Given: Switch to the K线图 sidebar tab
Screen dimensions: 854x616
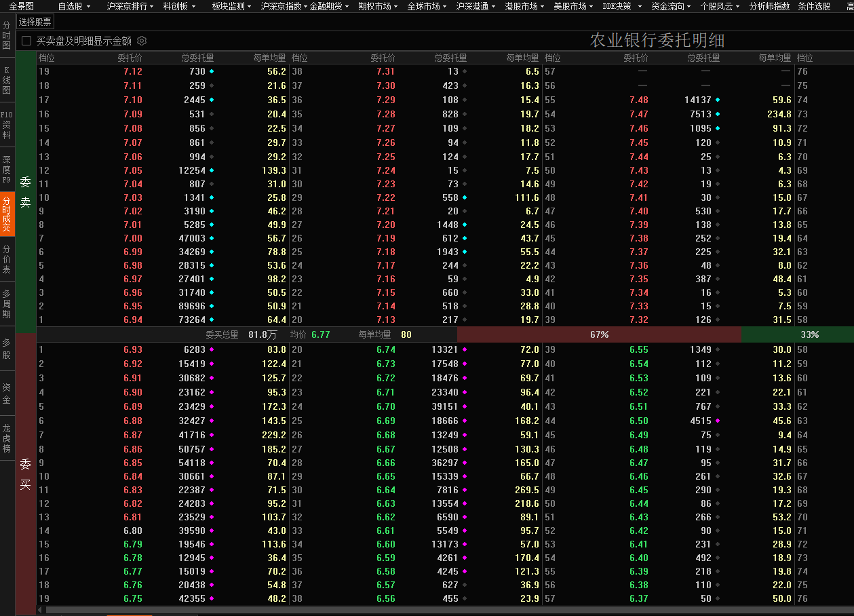Looking at the screenshot, I should click(7, 80).
